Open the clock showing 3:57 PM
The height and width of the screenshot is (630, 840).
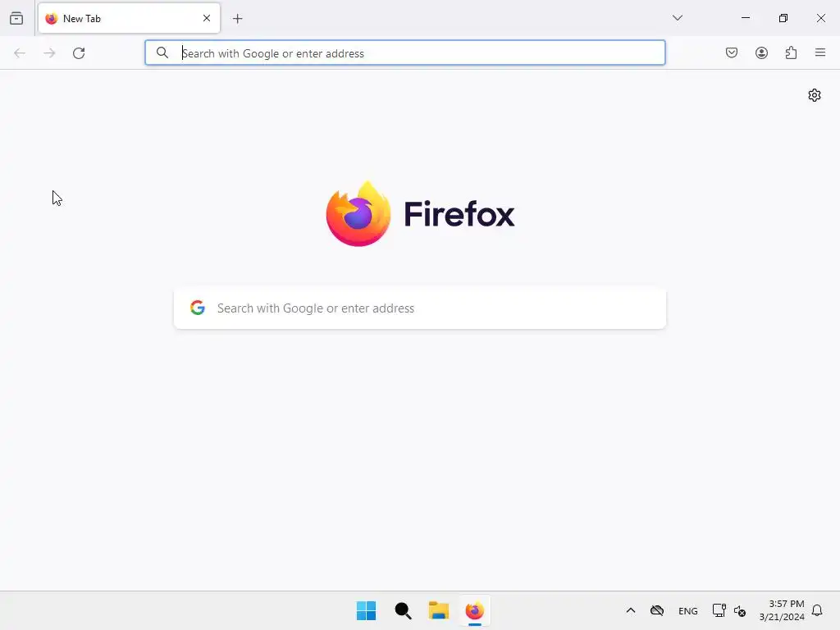tap(782, 610)
